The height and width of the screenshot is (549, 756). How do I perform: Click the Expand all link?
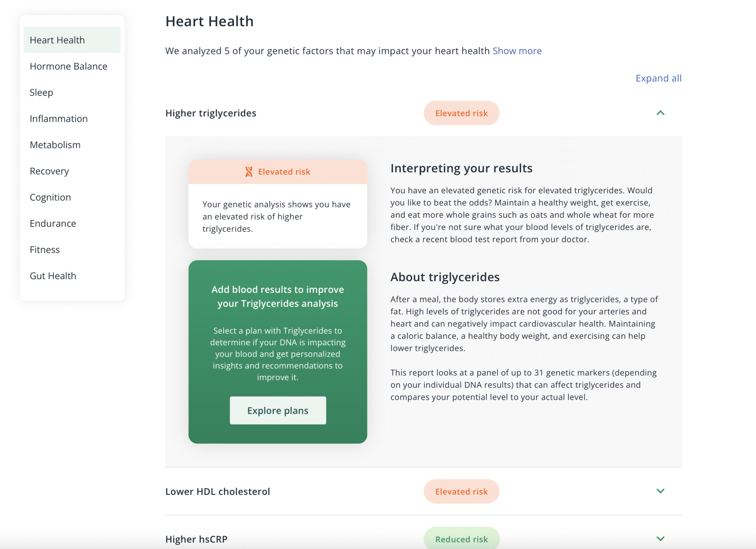[x=659, y=78]
